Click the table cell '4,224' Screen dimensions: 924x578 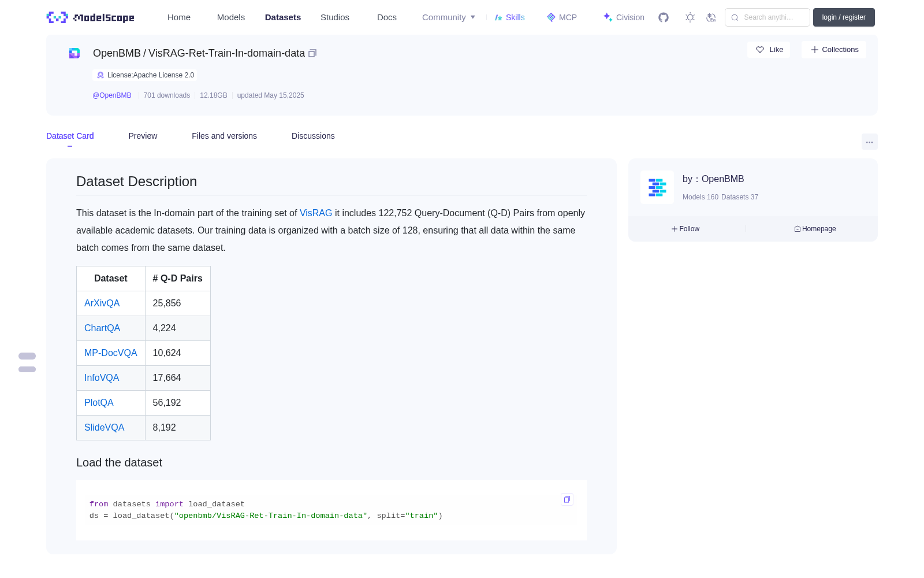tap(178, 328)
